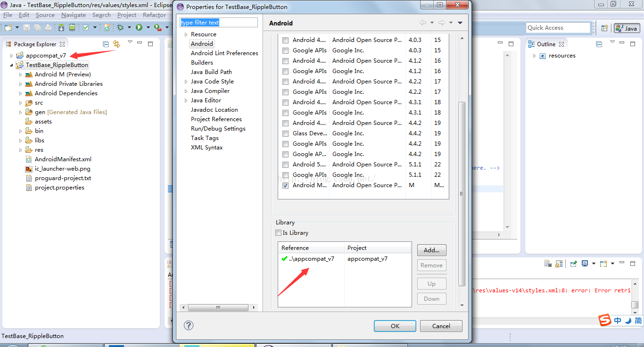The height and width of the screenshot is (347, 644).
Task: Check Google APIs 4.3.1 target checkbox
Action: [x=285, y=113]
